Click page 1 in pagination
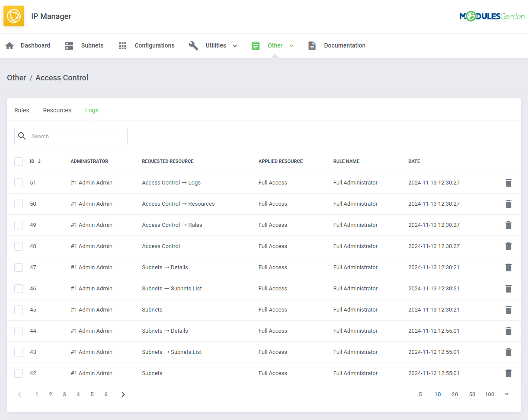 point(37,395)
